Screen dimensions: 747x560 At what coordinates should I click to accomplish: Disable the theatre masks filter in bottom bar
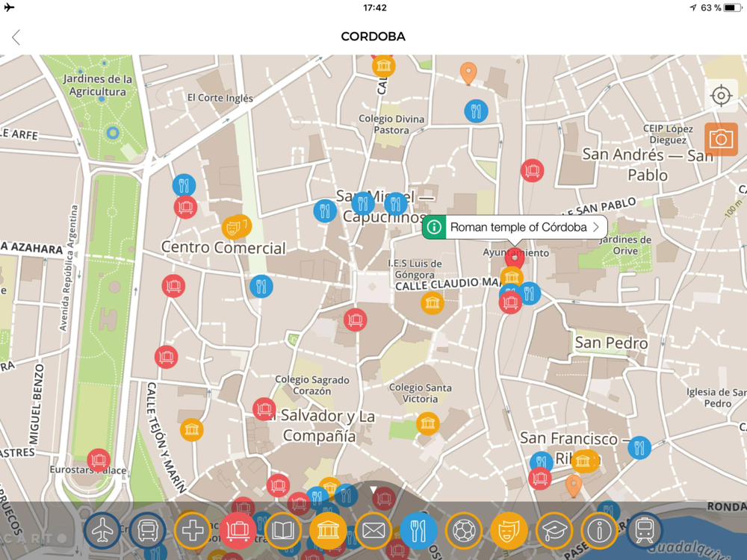pos(509,530)
